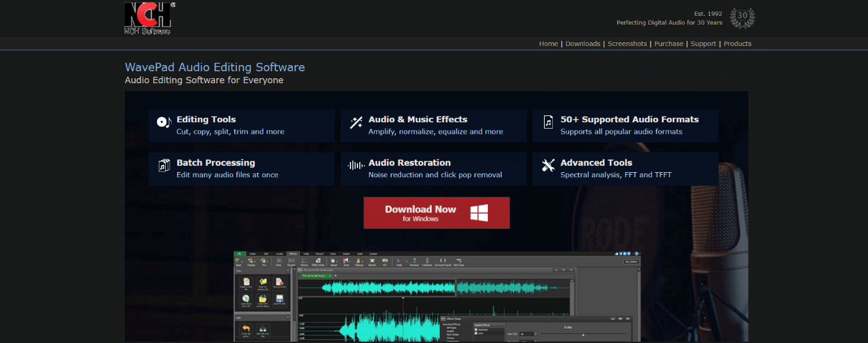This screenshot has height=343, width=868.
Task: Click the Audio Restoration waveform icon
Action: pos(356,166)
